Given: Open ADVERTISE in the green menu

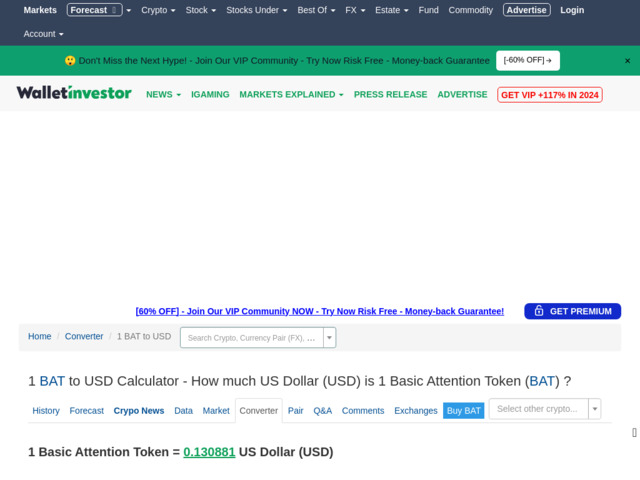Looking at the screenshot, I should [462, 95].
